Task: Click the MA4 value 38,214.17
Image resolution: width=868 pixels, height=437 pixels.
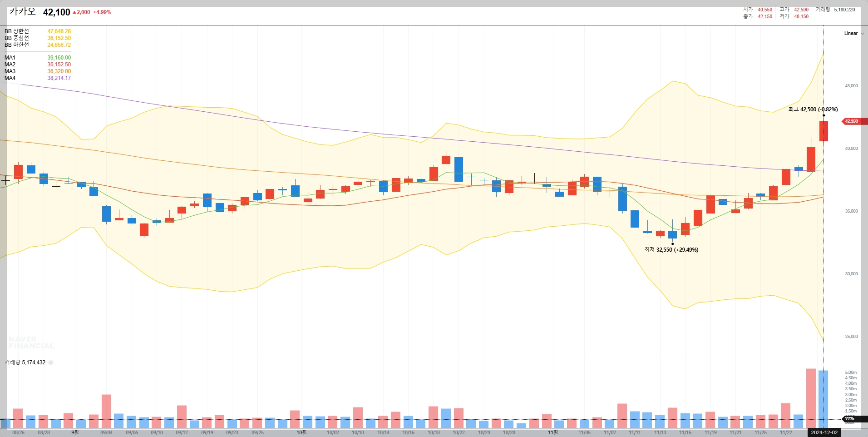Action: pyautogui.click(x=59, y=78)
